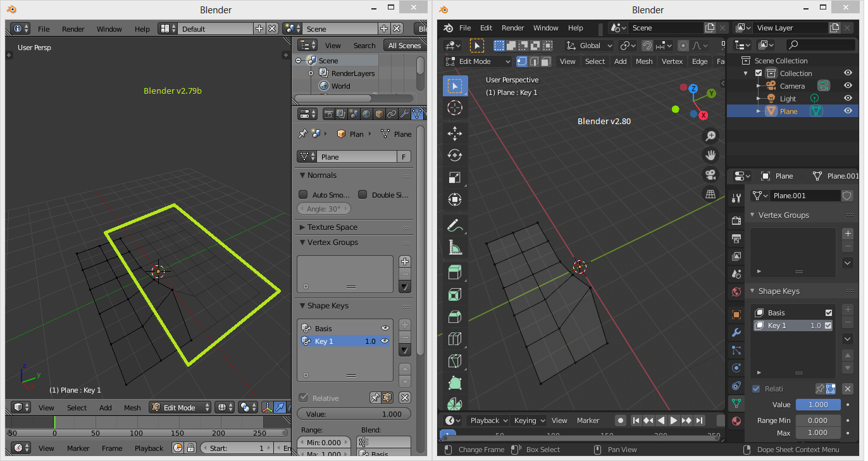The image size is (868, 461).
Task: Switch to face select mode in 2.80
Action: point(545,61)
